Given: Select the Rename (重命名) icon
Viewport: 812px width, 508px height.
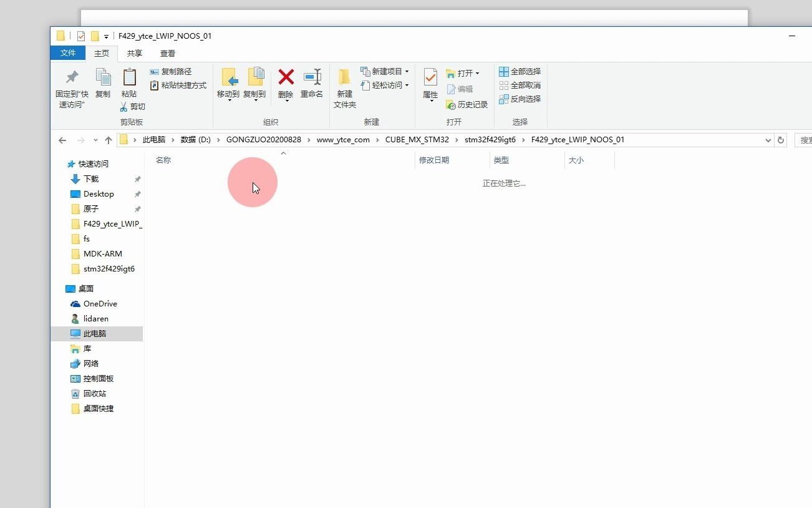Looking at the screenshot, I should 312,84.
